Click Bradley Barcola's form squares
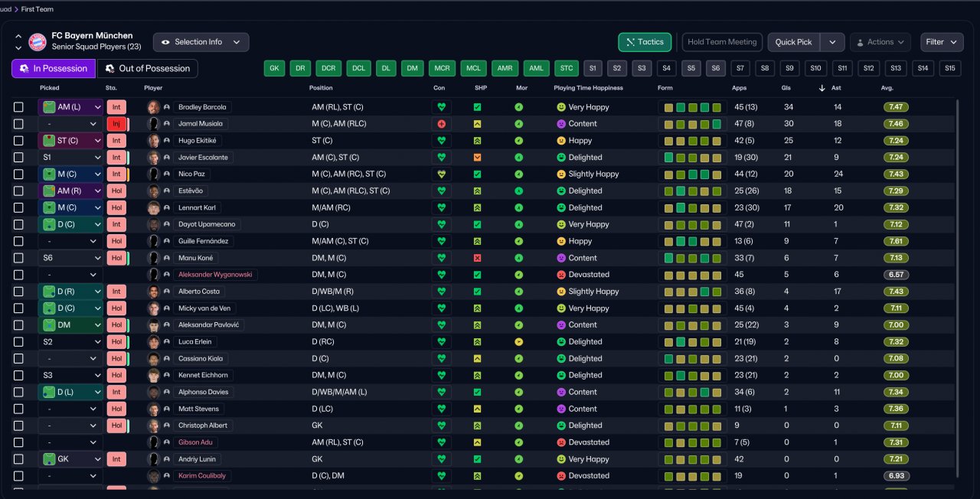980x499 pixels. click(693, 107)
